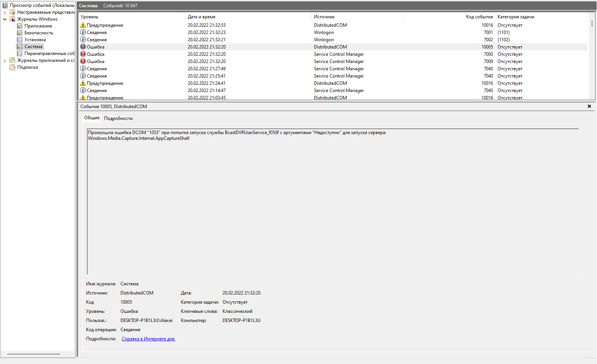Select the Система log
Screen dimensions: 597x364
point(34,47)
